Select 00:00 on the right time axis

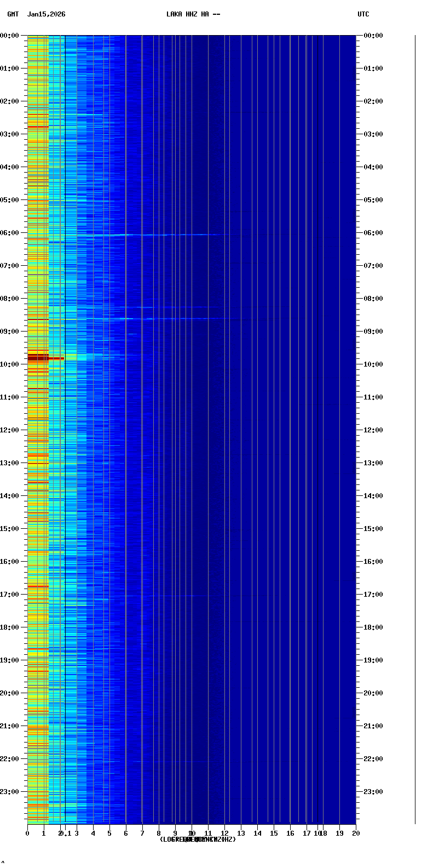pos(373,36)
